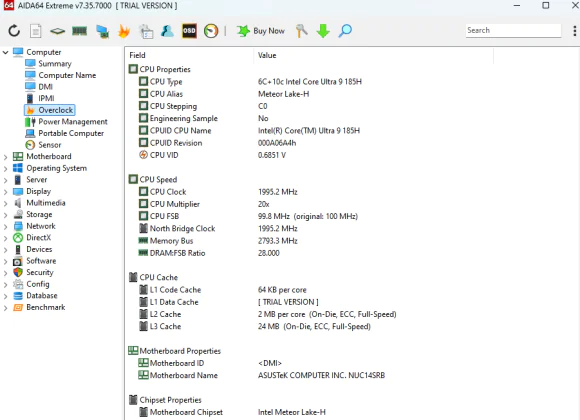Viewport: 580px width, 420px height.
Task: Click the network computers toolbar icon
Action: [x=102, y=31]
